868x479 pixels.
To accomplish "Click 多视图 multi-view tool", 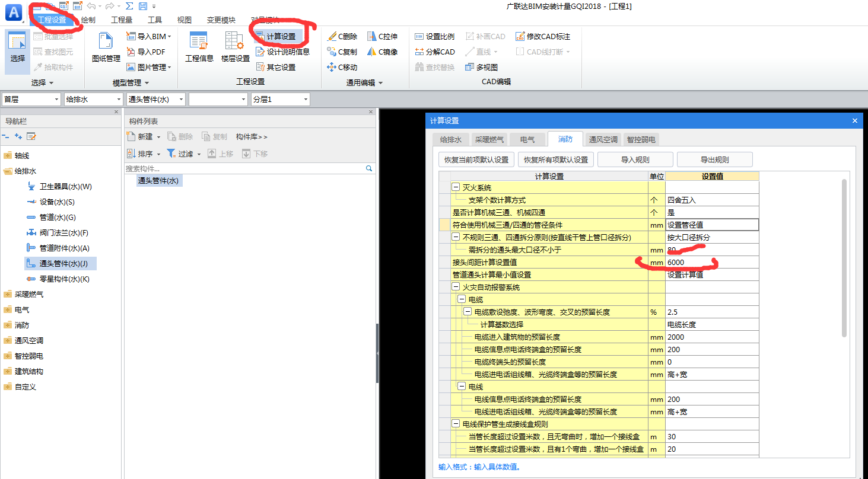I will pos(481,67).
